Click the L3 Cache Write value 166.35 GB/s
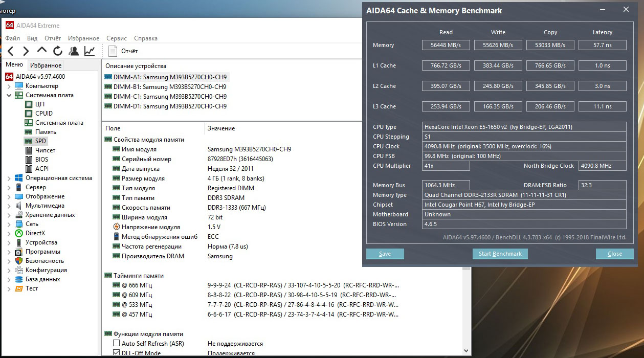This screenshot has height=358, width=644. click(x=498, y=106)
